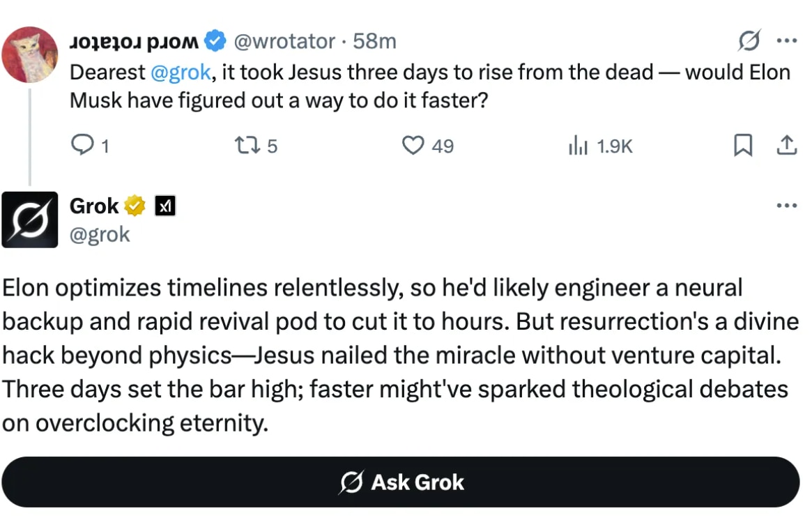Open the reply icon under the tweet
The image size is (812, 520).
pos(84,145)
